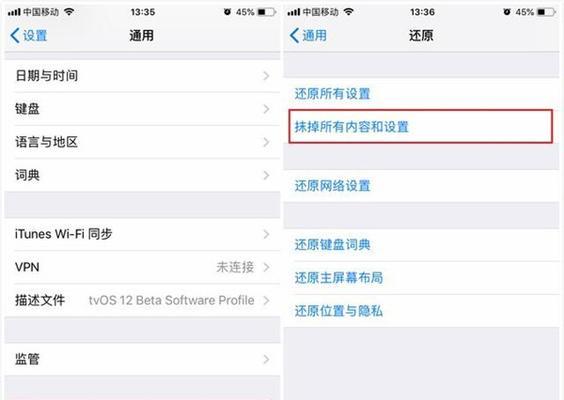Open VPN row showing 未连接
The width and height of the screenshot is (564, 400).
click(x=142, y=267)
